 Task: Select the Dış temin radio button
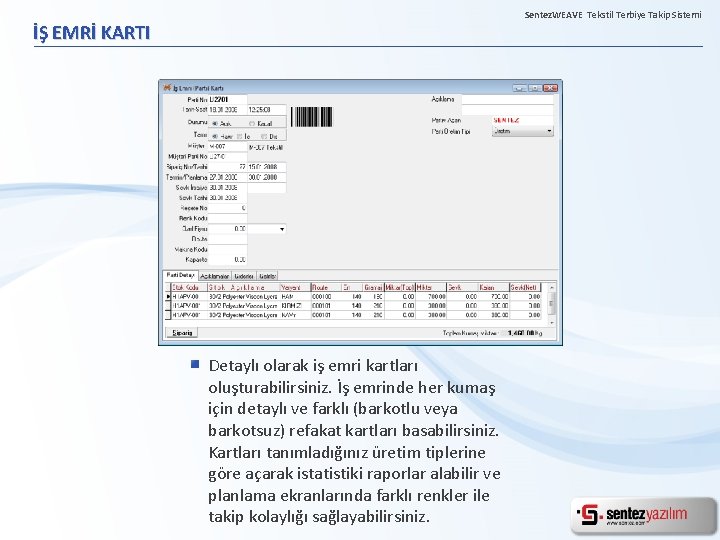tap(264, 136)
